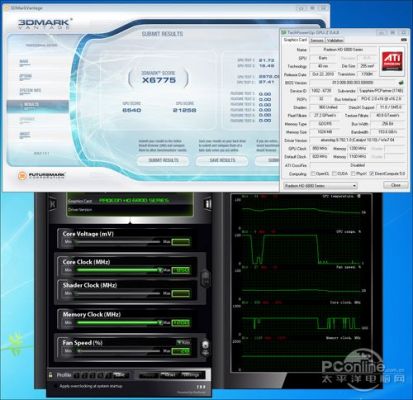Click the Afterburner Reset button
This screenshot has height=400, width=413.
169,375
